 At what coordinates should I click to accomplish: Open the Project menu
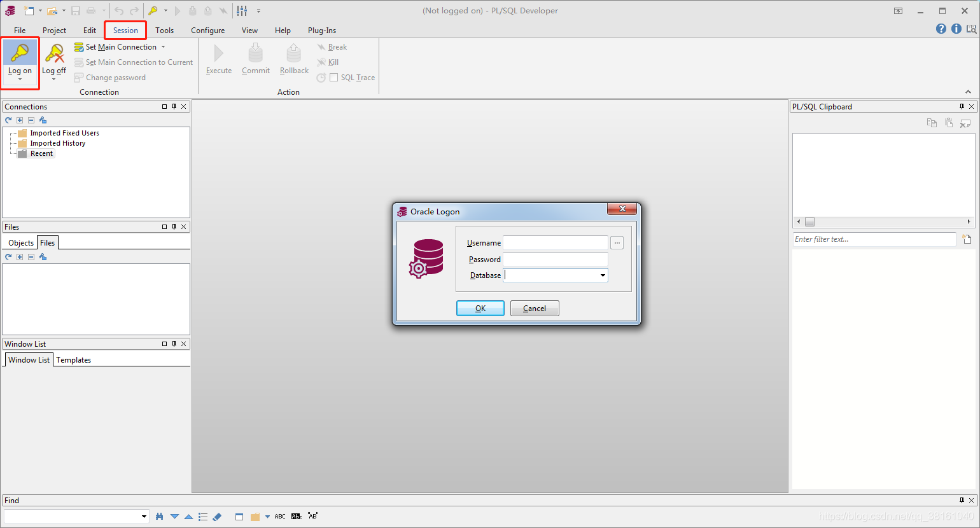point(54,31)
